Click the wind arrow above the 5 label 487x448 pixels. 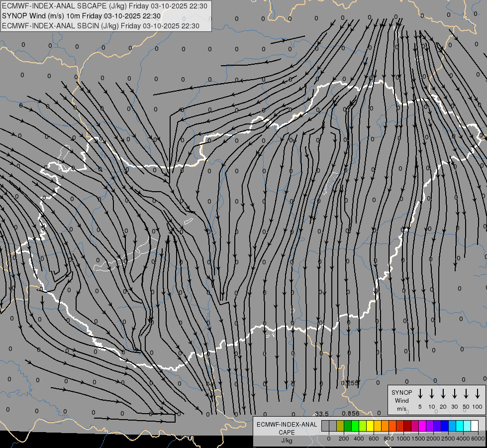[420, 394]
